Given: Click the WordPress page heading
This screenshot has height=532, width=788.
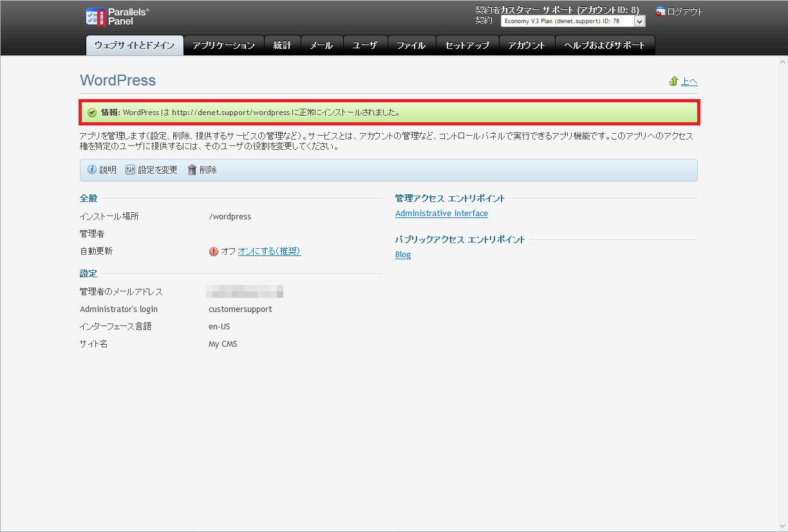Looking at the screenshot, I should tap(118, 80).
